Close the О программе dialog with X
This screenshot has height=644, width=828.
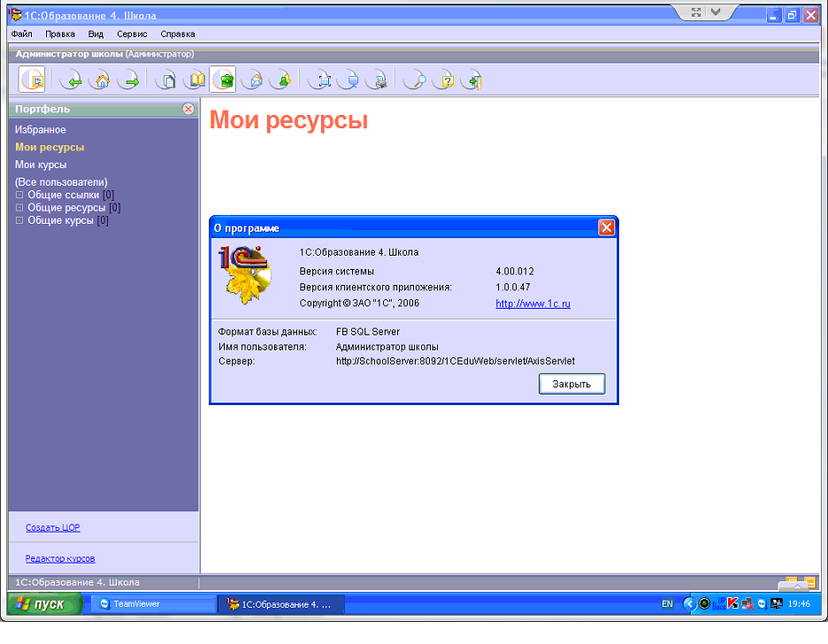tap(606, 227)
